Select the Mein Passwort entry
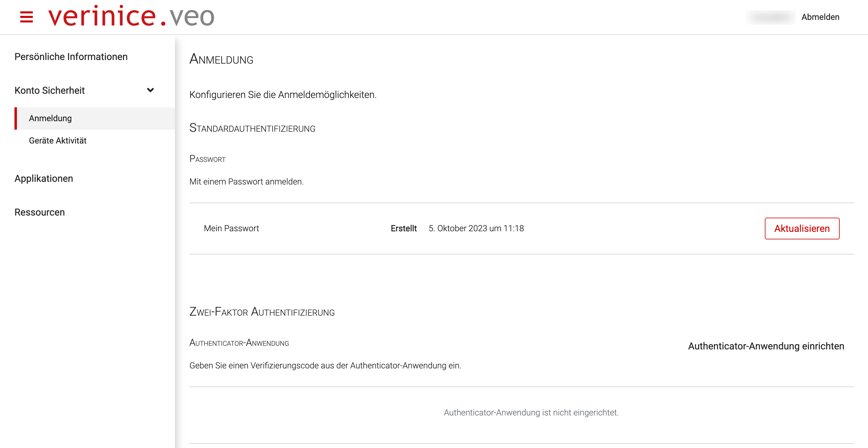 point(232,228)
